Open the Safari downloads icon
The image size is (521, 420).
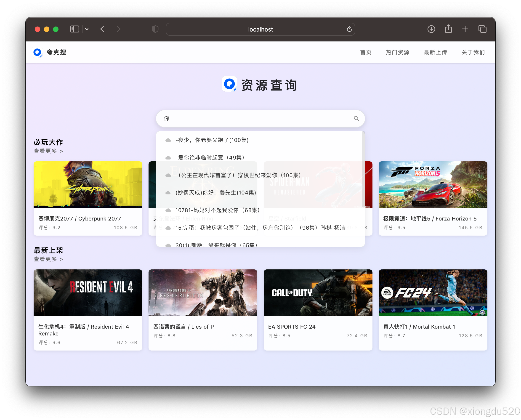[x=431, y=29]
